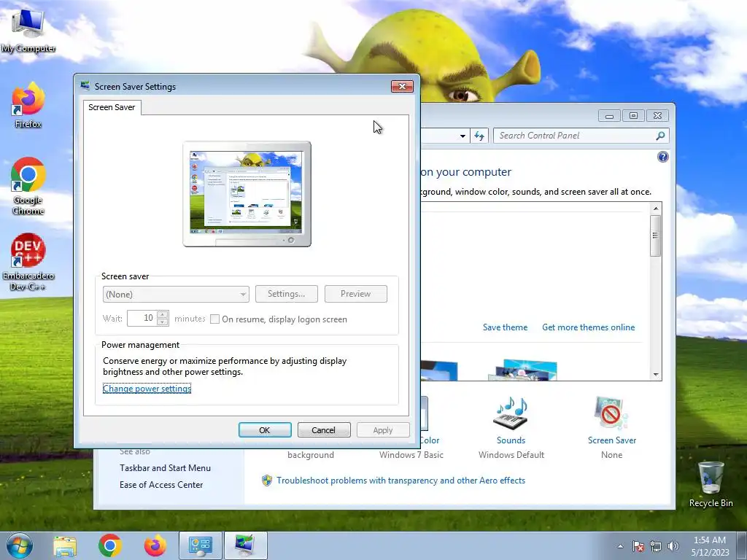This screenshot has width=747, height=560.
Task: Open Control Panel help question mark
Action: point(662,157)
